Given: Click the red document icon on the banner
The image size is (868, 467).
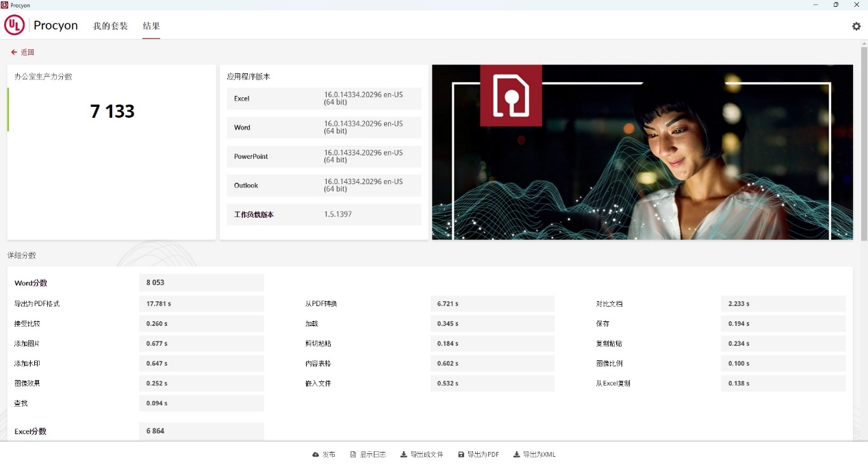Looking at the screenshot, I should tap(511, 95).
